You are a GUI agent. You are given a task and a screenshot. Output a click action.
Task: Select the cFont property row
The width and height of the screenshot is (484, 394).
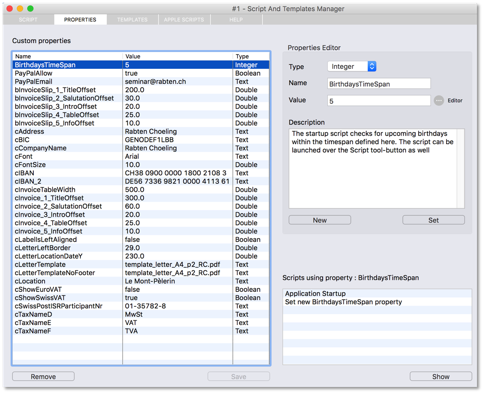coord(141,156)
